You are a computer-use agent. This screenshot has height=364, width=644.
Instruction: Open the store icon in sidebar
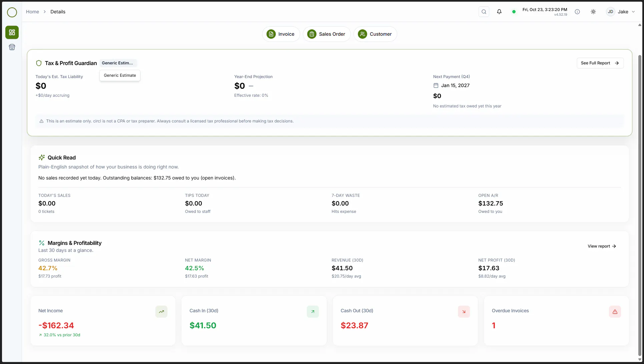click(12, 47)
